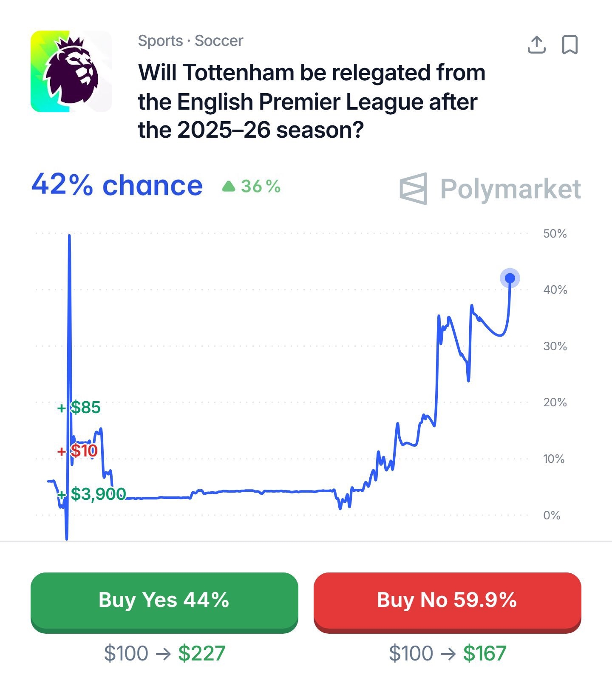The width and height of the screenshot is (612, 700).
Task: Click the Tottenham relegation market title
Action: coord(312,101)
